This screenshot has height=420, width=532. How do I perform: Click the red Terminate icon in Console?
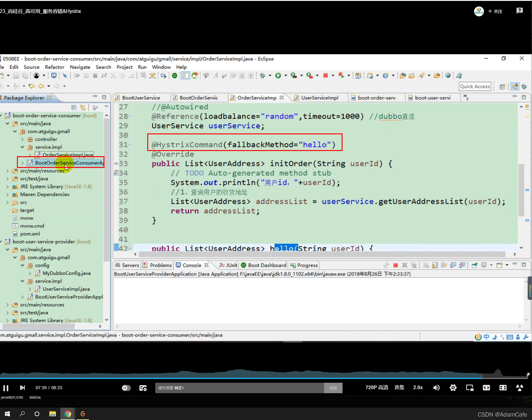(396, 265)
